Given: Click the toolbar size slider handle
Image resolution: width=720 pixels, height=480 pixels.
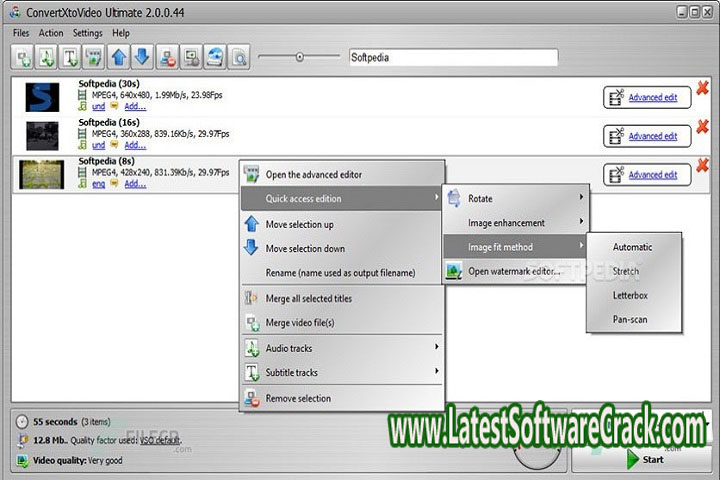Looking at the screenshot, I should [299, 58].
